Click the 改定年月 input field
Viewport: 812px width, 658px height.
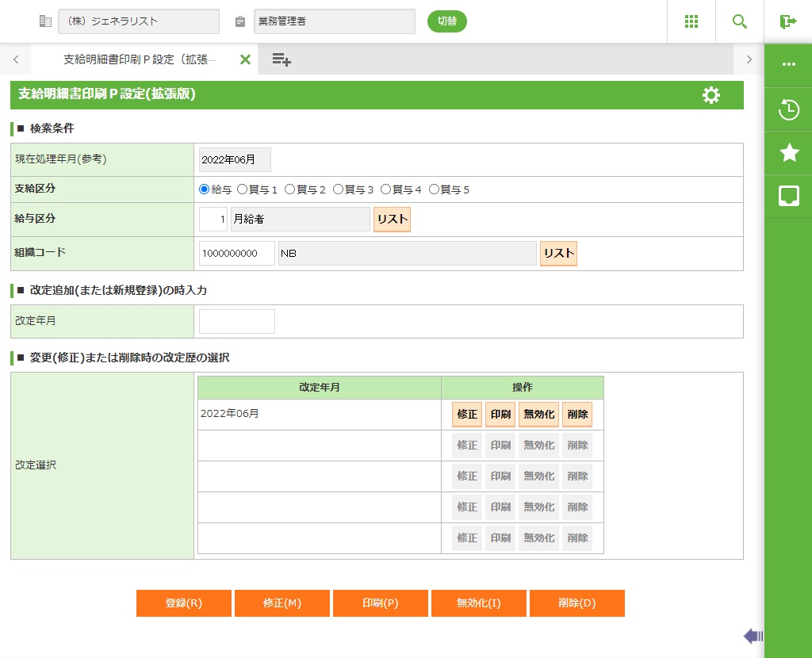[x=237, y=322]
